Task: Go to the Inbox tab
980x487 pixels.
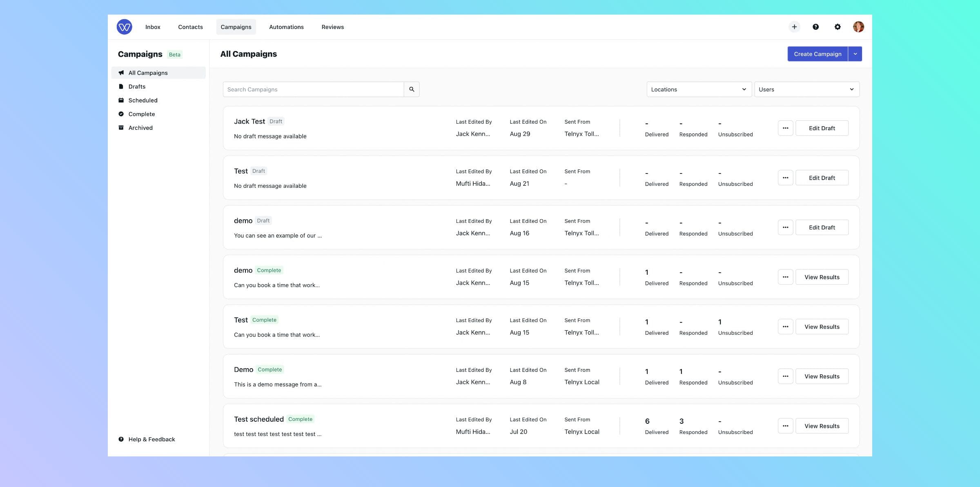Action: (x=153, y=27)
